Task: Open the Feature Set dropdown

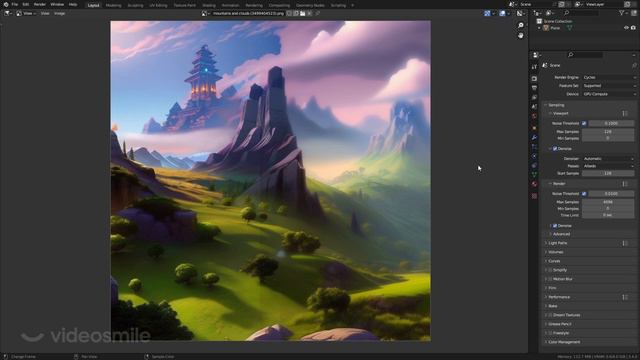Action: click(x=609, y=86)
